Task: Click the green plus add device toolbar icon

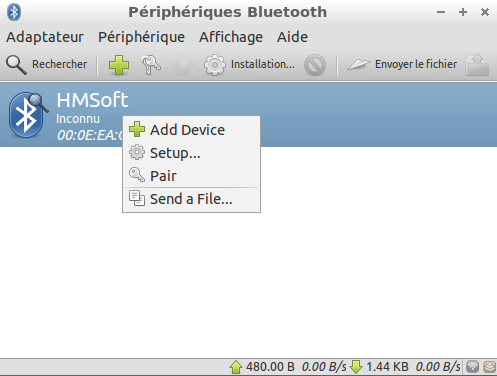Action: click(119, 65)
